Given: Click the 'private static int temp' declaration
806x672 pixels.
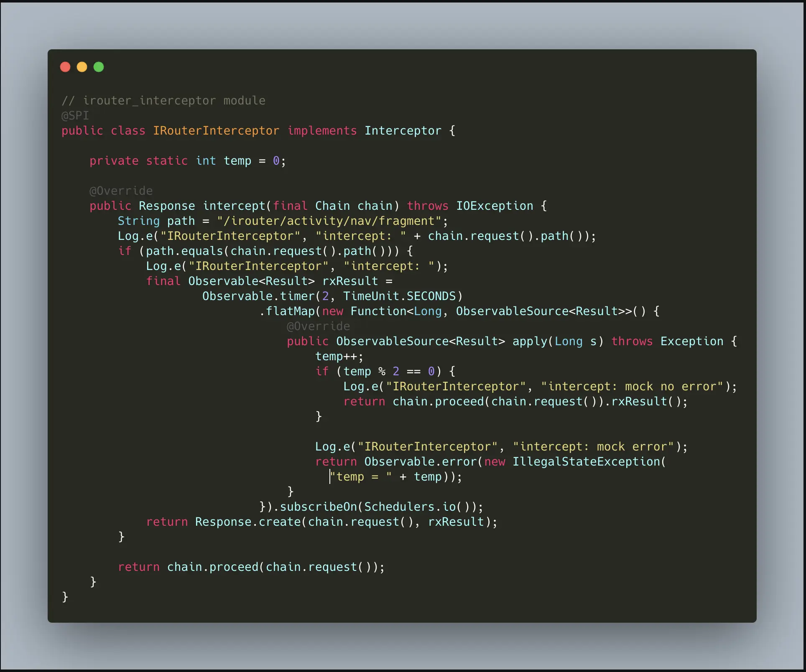Looking at the screenshot, I should tap(187, 161).
